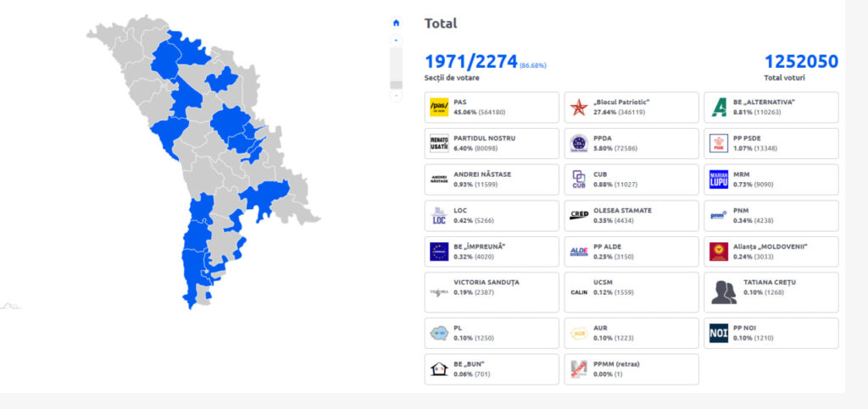
Task: Select the PPMM (retras) 0.00% text
Action: coord(616,369)
